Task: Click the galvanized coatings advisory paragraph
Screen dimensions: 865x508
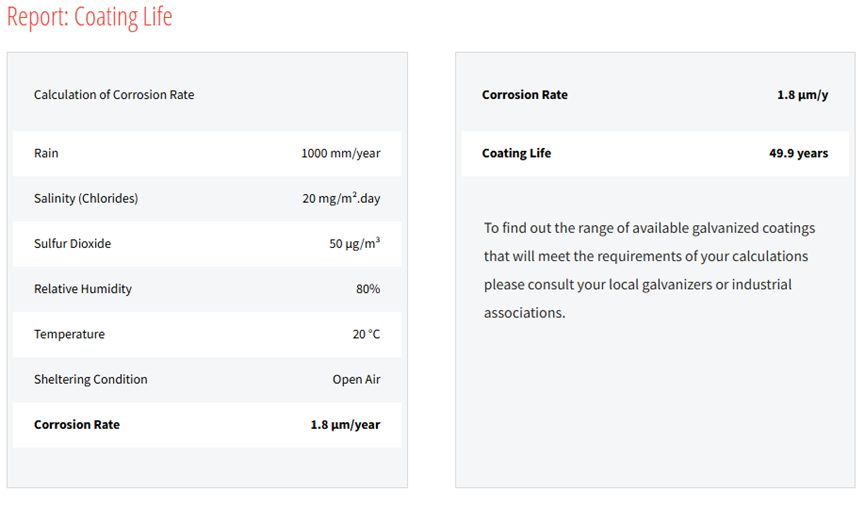Action: (650, 270)
